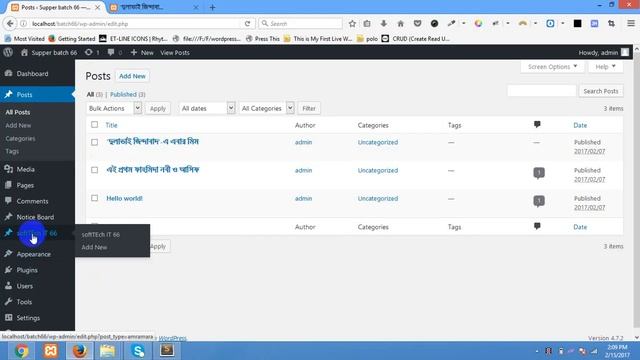Click admin author of Hello world! post
Viewport: 640px width, 360px height.
pos(303,198)
